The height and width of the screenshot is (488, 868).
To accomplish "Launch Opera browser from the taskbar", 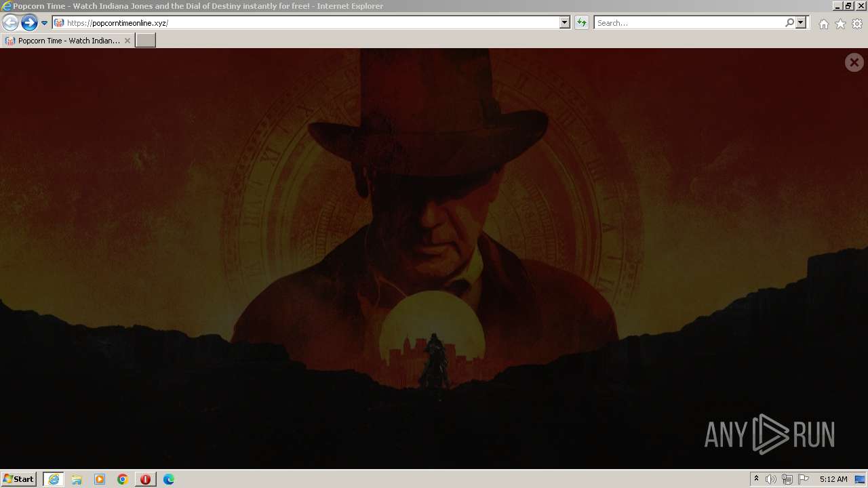I will coord(145,479).
